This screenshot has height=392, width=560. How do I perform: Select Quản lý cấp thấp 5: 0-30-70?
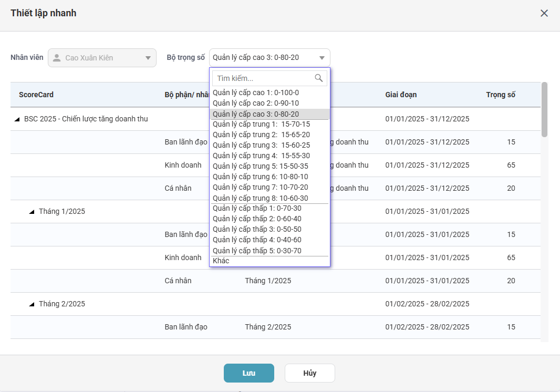coord(257,251)
